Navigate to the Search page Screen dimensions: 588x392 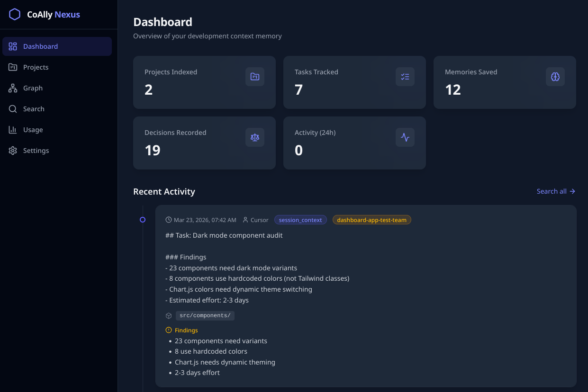point(34,109)
